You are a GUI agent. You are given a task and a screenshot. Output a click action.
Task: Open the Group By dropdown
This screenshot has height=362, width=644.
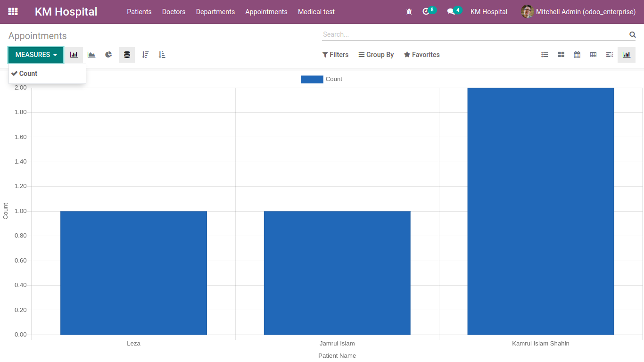376,55
